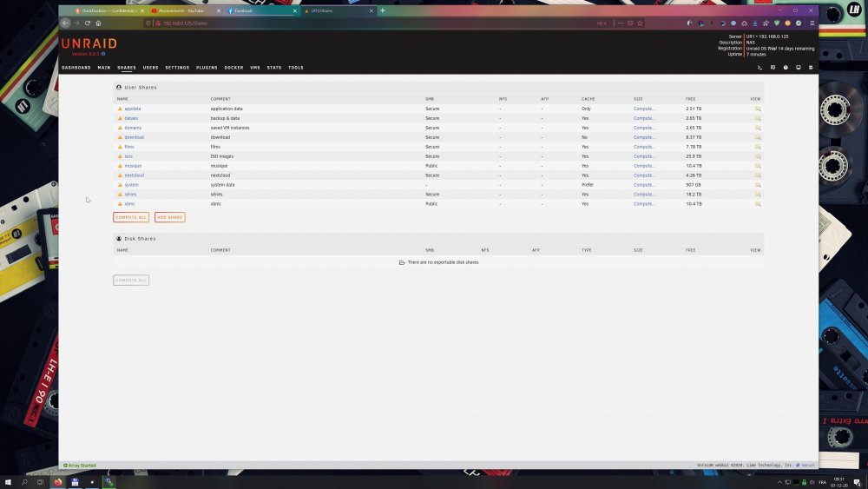This screenshot has width=868, height=489.
Task: Open the Tools menu item
Action: [x=296, y=68]
